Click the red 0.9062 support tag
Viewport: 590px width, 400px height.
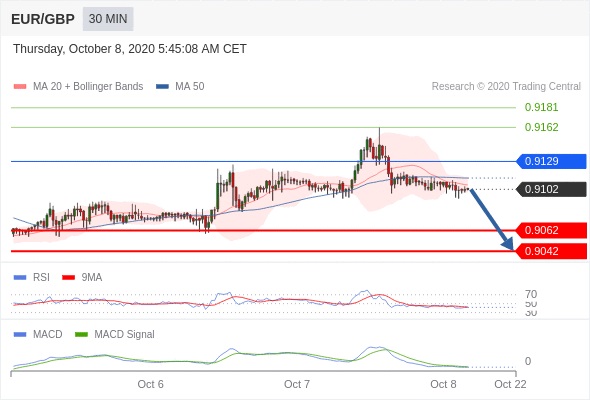pyautogui.click(x=551, y=230)
